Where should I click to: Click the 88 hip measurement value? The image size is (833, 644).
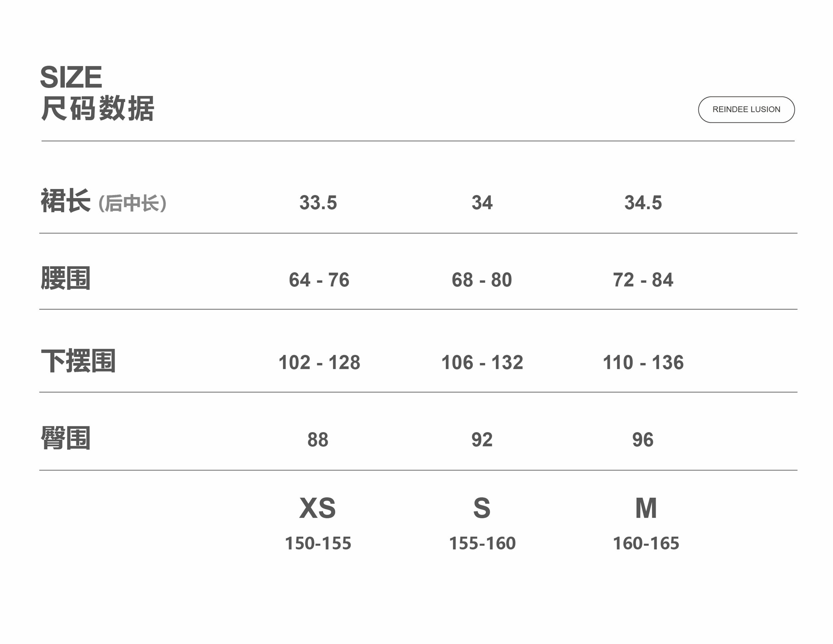(x=318, y=440)
